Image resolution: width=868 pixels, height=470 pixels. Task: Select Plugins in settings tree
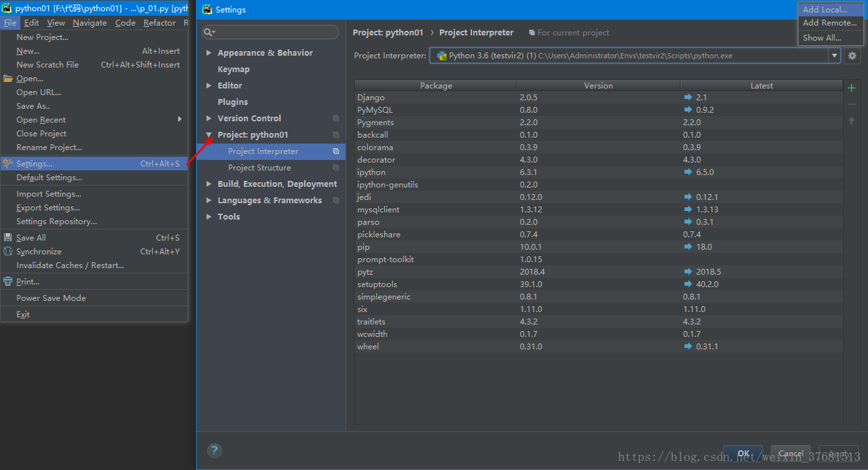[x=271, y=102]
